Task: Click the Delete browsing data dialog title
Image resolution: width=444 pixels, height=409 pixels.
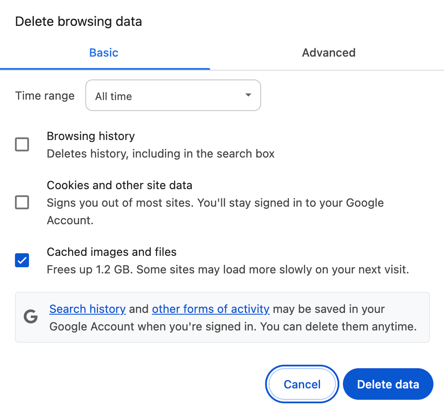Action: tap(79, 22)
